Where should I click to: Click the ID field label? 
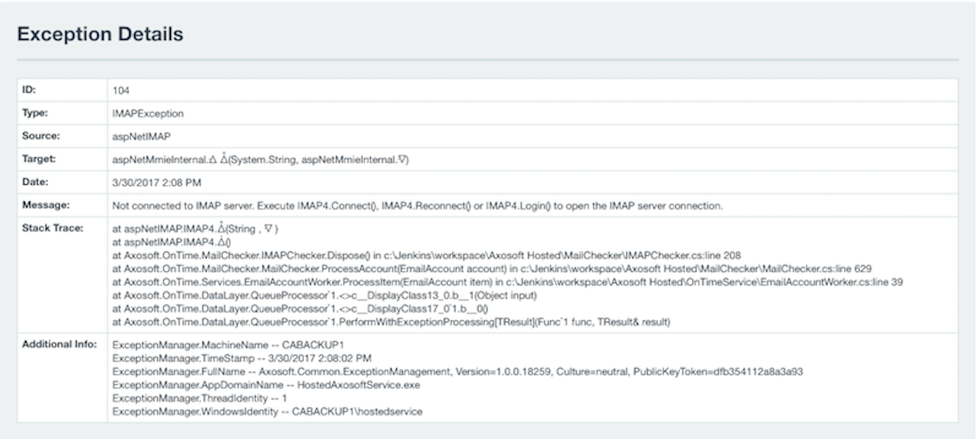tap(29, 90)
